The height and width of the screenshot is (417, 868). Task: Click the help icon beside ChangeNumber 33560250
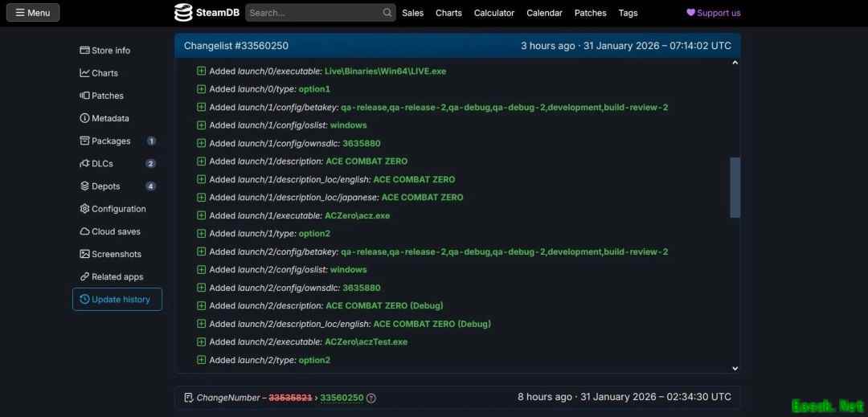coord(371,398)
